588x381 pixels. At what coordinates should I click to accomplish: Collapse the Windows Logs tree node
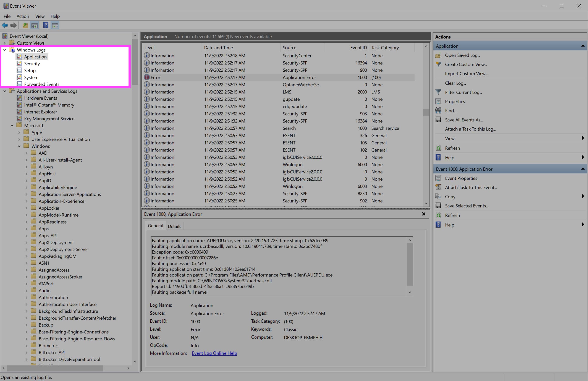click(x=4, y=50)
